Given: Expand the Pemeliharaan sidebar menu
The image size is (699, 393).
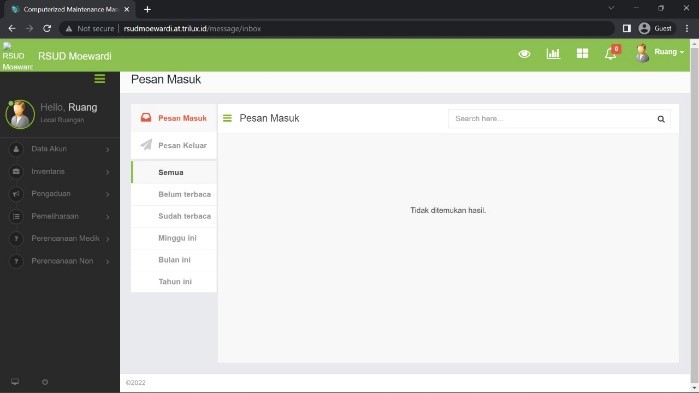Looking at the screenshot, I should [60, 216].
